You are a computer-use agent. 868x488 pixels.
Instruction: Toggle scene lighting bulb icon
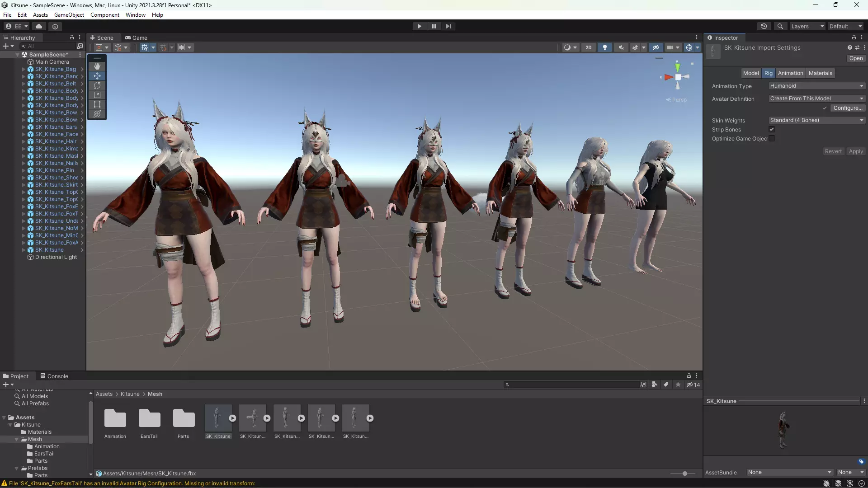(605, 47)
